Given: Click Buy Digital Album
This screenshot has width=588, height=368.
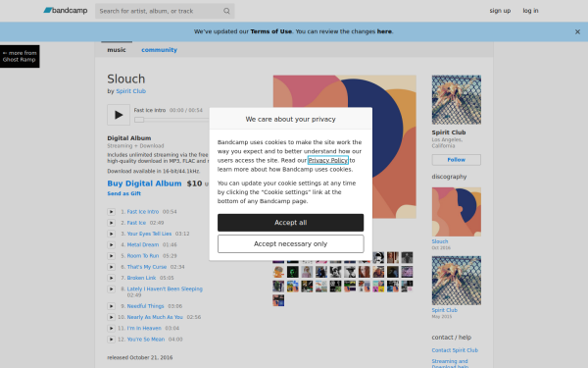Looking at the screenshot, I should pos(144,184).
